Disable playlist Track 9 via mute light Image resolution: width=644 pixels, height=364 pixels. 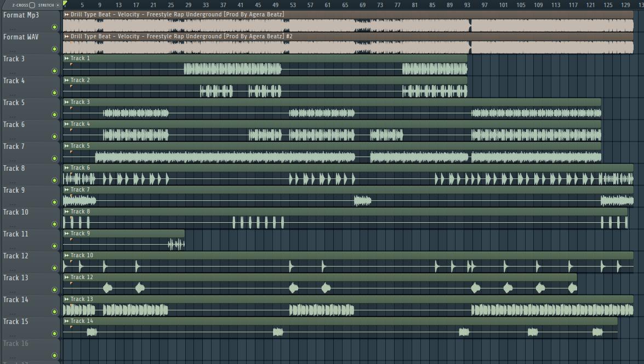pyautogui.click(x=55, y=203)
